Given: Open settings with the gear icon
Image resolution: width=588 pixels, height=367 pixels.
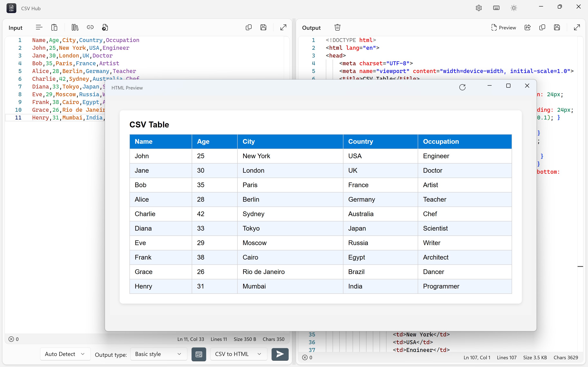Looking at the screenshot, I should (x=478, y=8).
